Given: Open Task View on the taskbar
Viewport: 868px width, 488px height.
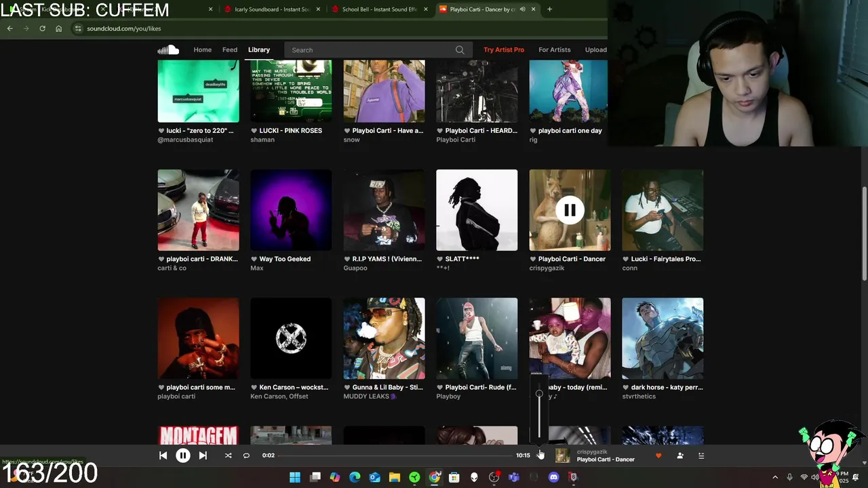Looking at the screenshot, I should 315,477.
